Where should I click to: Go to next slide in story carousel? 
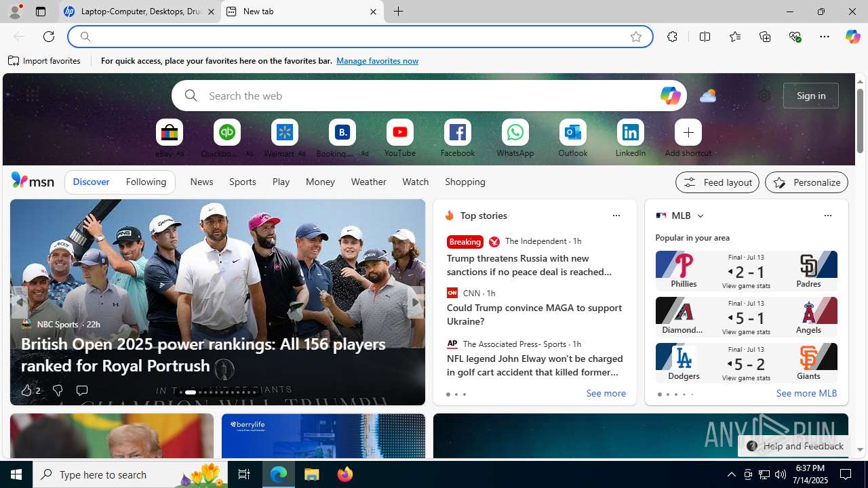tap(415, 302)
